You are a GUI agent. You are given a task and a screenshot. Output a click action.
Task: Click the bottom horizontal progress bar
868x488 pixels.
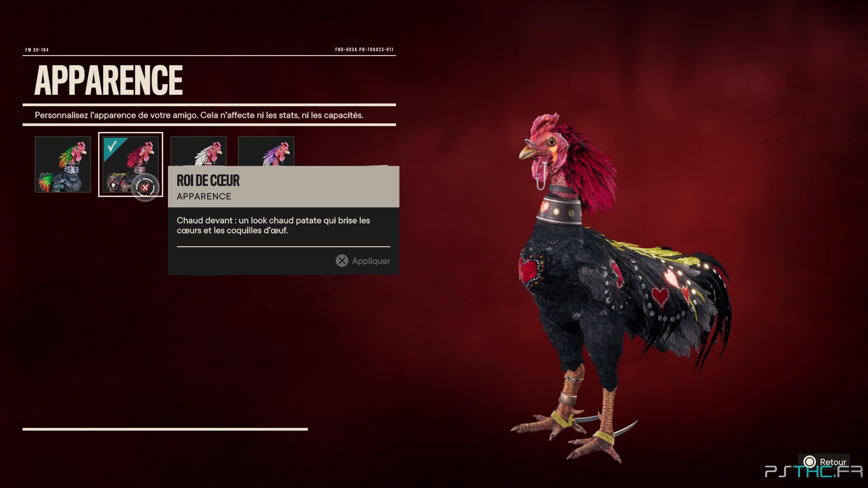[165, 429]
